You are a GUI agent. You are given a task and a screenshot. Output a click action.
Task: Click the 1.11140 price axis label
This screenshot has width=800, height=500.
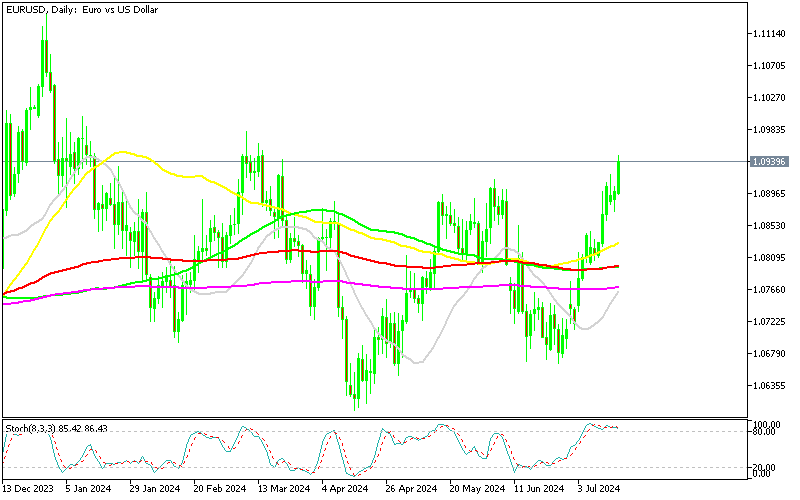pos(771,33)
